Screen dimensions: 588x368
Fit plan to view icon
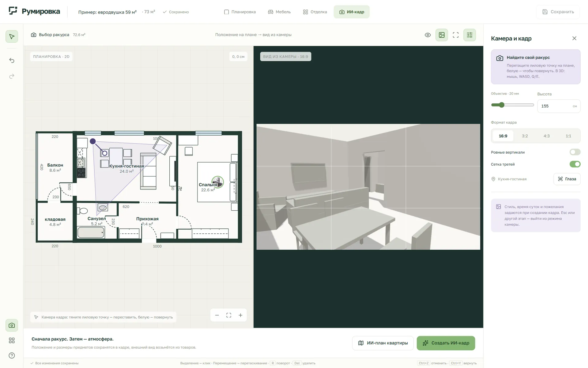coord(229,315)
